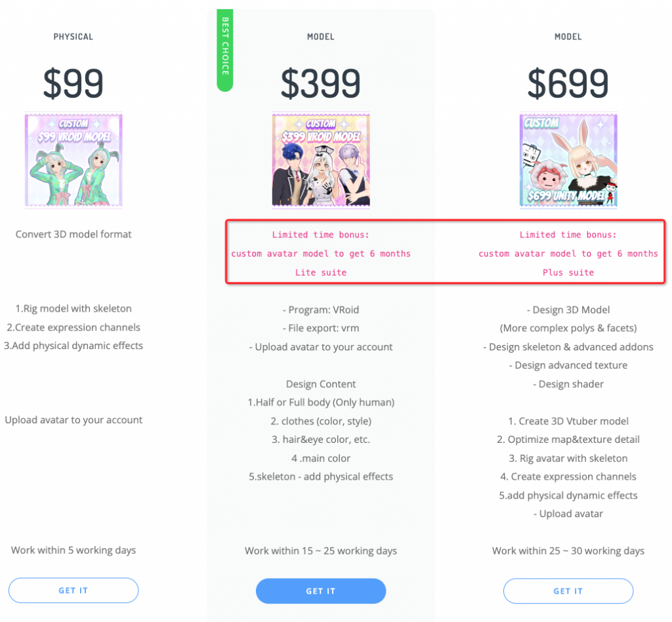Click the $399 price label
Screen dimensions: 672x622
[x=320, y=82]
